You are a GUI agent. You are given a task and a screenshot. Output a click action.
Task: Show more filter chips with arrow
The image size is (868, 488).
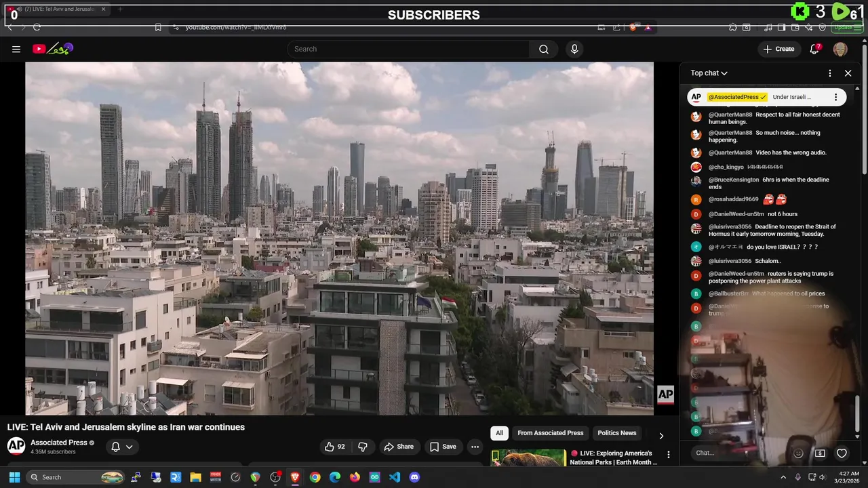click(661, 435)
